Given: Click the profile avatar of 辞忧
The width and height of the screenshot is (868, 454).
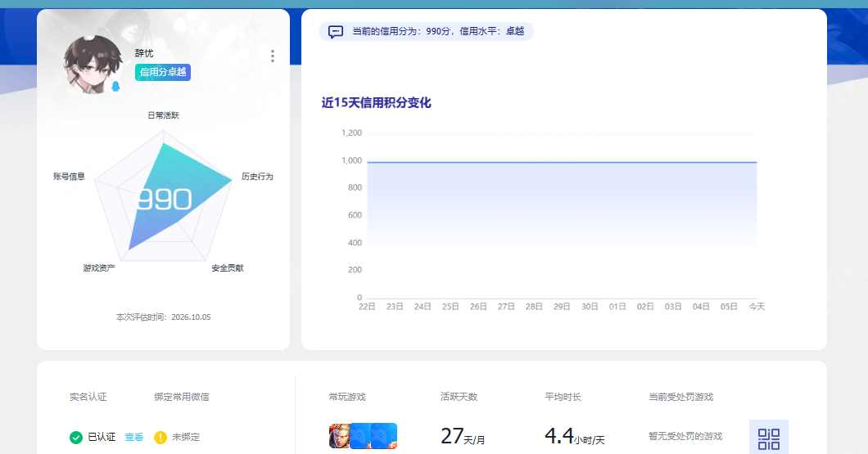Looking at the screenshot, I should click(x=93, y=64).
